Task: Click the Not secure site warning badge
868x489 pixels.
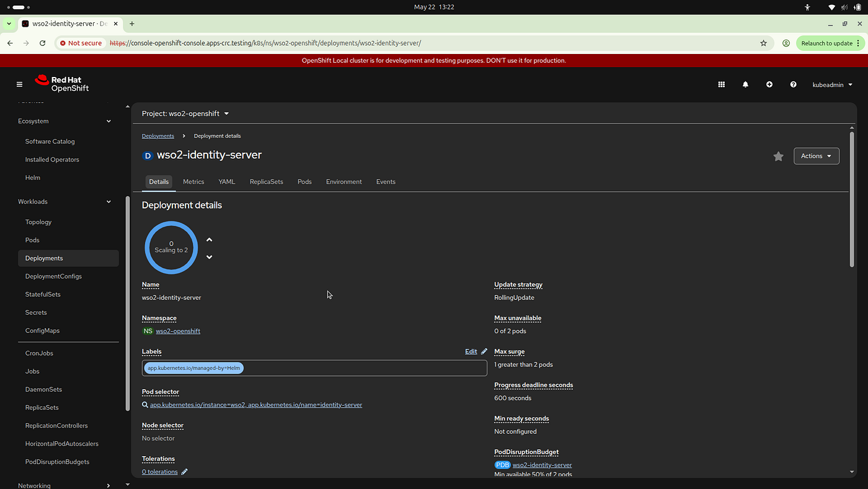Action: click(81, 43)
